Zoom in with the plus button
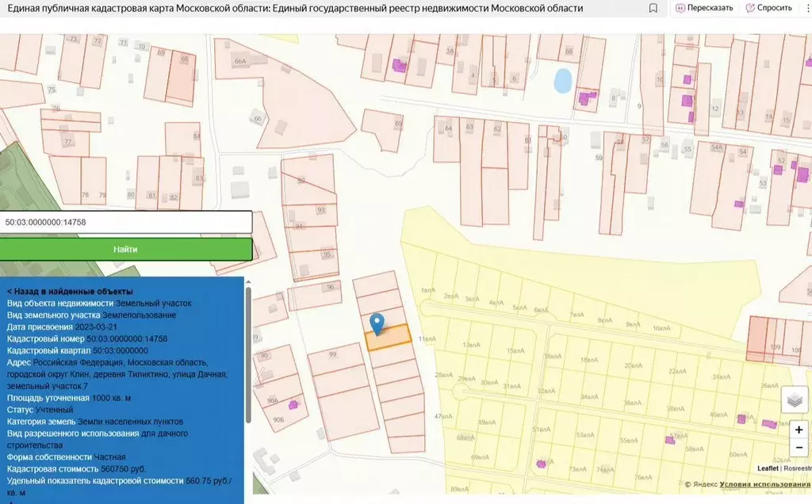 (x=799, y=430)
